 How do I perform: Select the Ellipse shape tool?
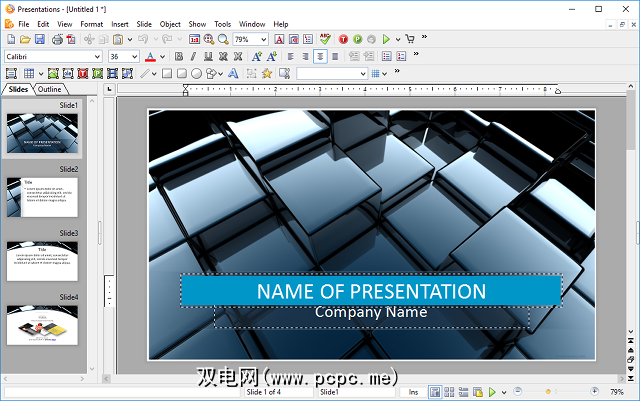[197, 73]
